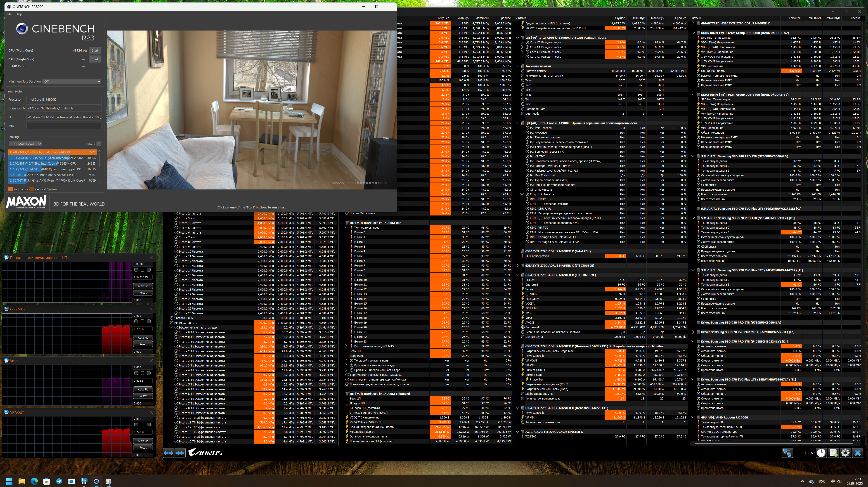This screenshot has width=868, height=487.
Task: Collapse the Тайминги памяти sensor group
Action: [x=518, y=66]
